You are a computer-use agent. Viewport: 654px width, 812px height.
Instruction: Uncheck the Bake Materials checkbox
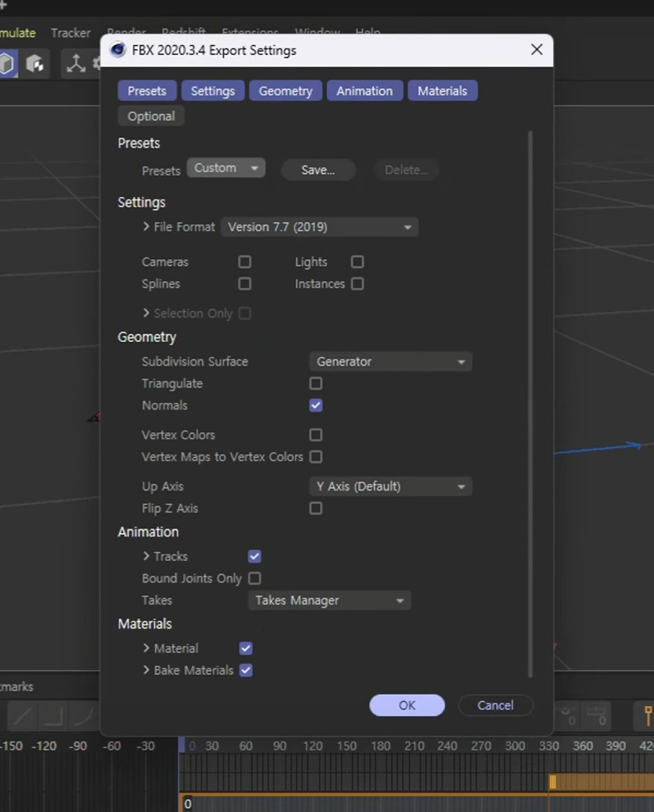(x=245, y=671)
